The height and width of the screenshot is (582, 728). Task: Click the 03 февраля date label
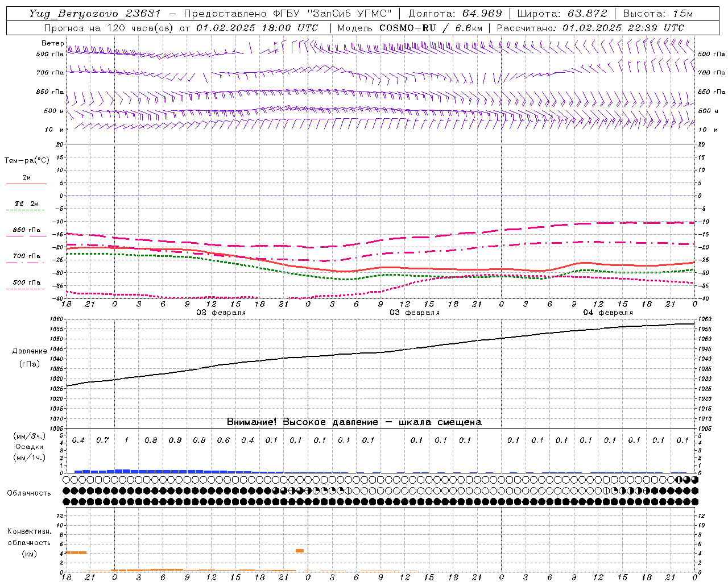click(x=415, y=313)
